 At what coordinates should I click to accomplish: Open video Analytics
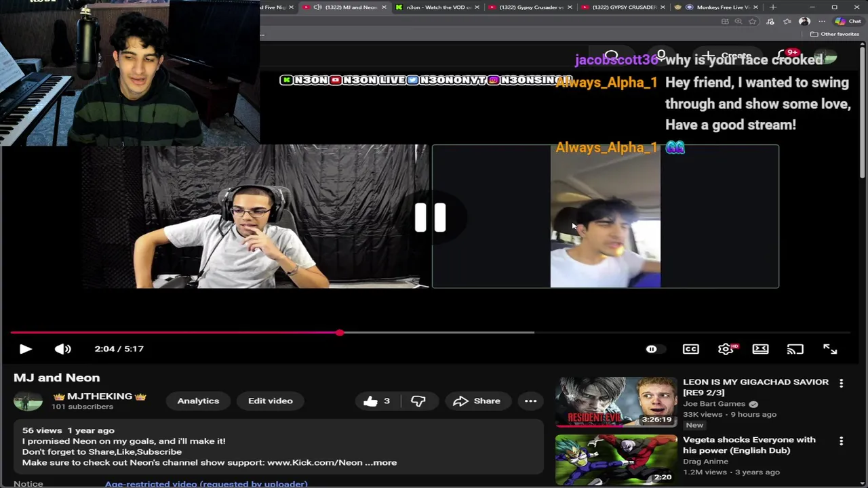point(198,401)
